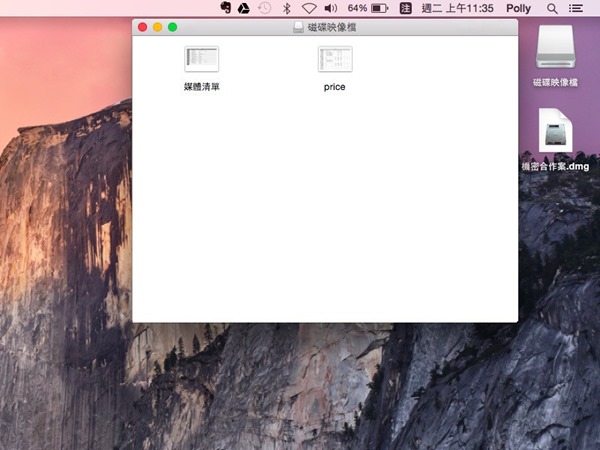The height and width of the screenshot is (450, 600).
Task: Open the volume control menu
Action: pyautogui.click(x=331, y=8)
